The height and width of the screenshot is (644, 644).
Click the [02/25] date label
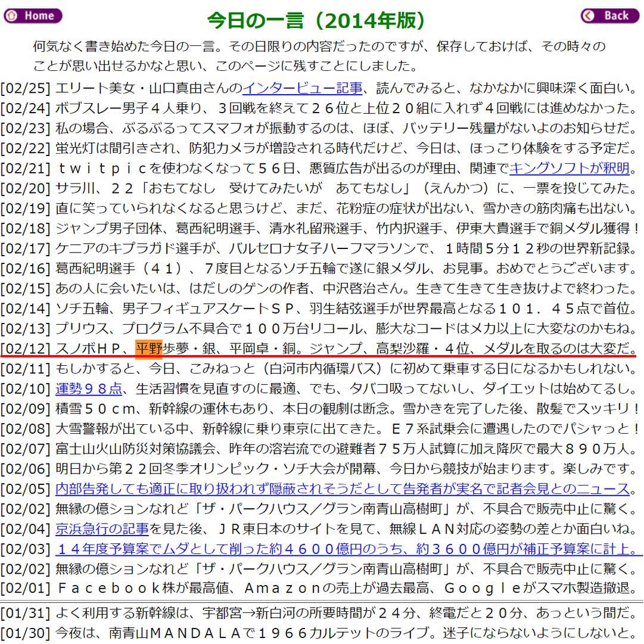26,88
